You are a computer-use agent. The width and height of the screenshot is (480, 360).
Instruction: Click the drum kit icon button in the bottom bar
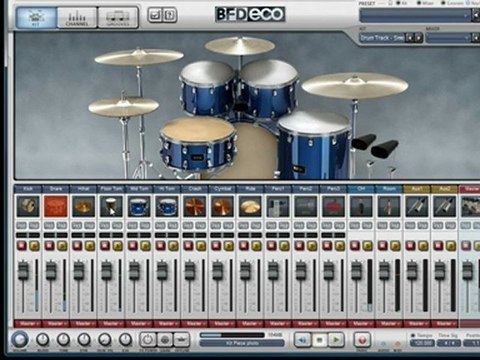[x=181, y=340]
